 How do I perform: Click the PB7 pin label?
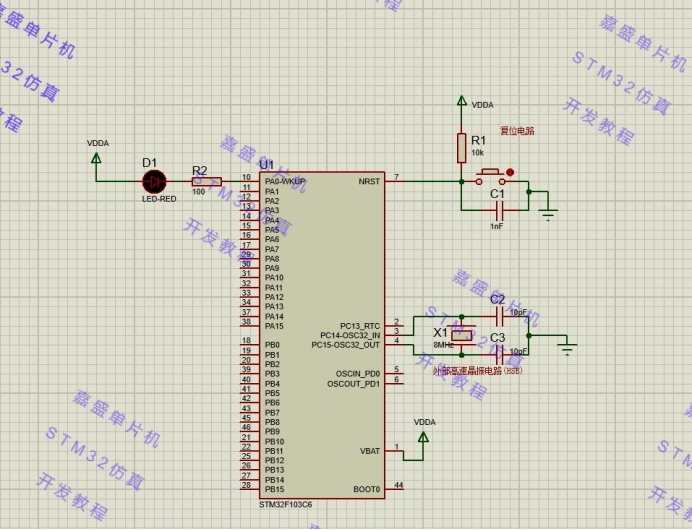tap(272, 412)
